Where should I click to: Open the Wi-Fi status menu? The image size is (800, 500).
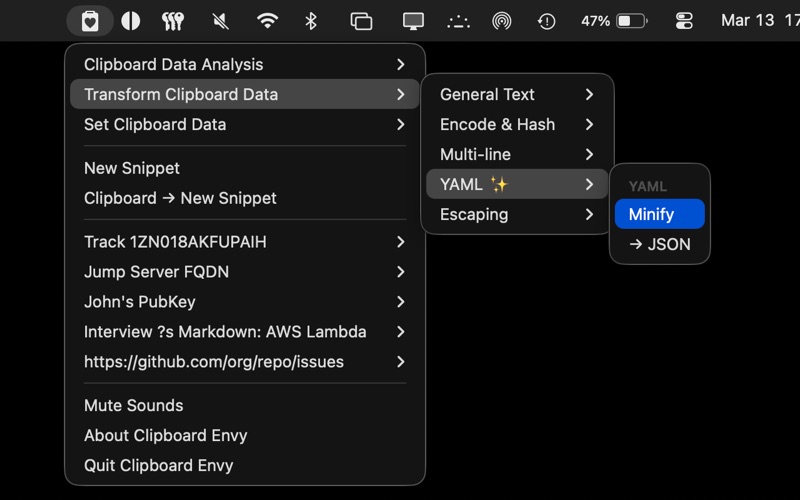tap(267, 21)
